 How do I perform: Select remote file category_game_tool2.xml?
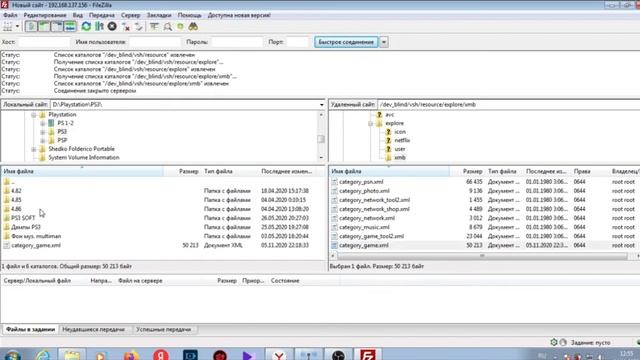point(371,236)
